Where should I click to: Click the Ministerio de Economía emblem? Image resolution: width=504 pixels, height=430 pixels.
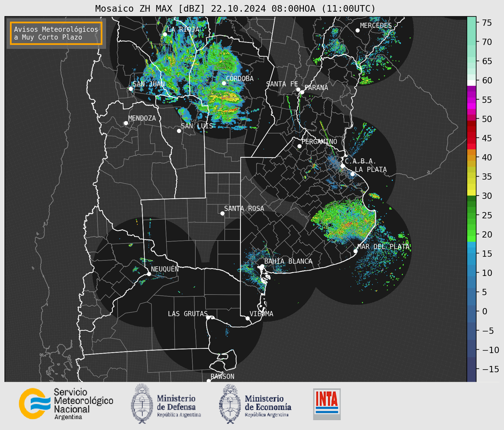(x=230, y=404)
